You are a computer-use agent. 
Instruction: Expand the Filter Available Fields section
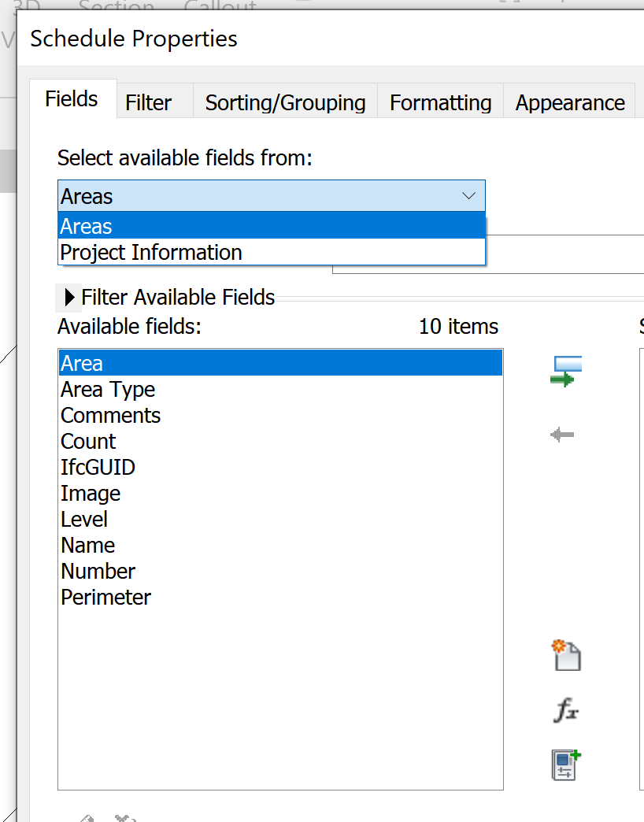68,297
